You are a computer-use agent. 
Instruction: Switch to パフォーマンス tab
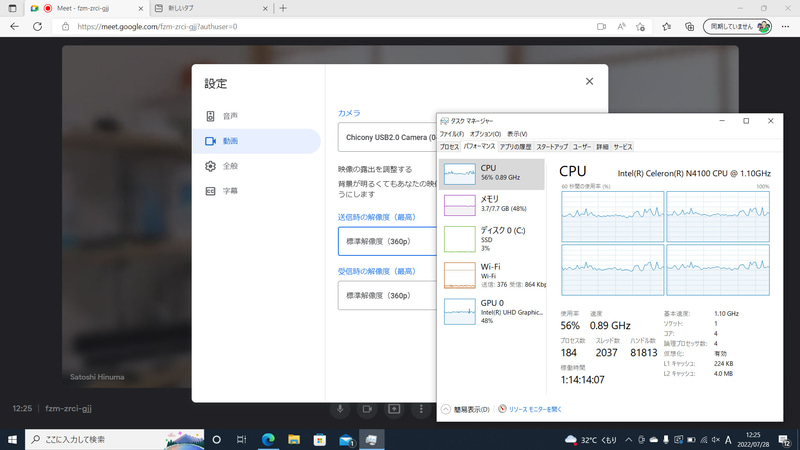pyautogui.click(x=479, y=146)
